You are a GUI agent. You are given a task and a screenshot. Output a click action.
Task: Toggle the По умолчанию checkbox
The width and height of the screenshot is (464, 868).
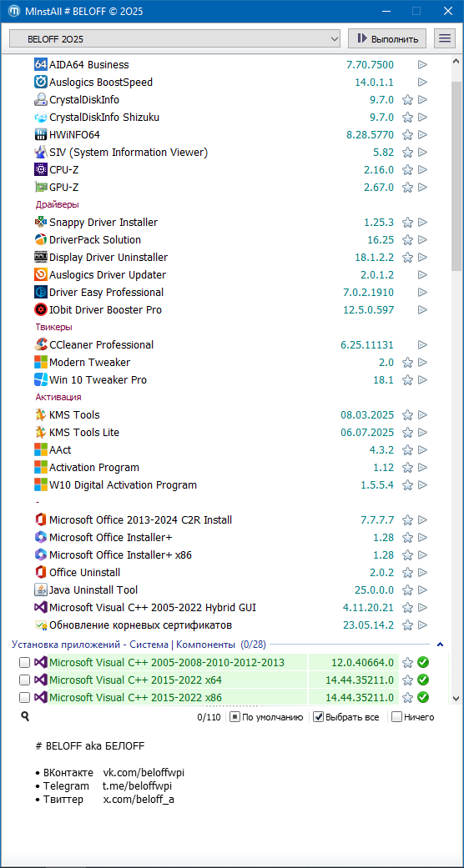click(235, 717)
